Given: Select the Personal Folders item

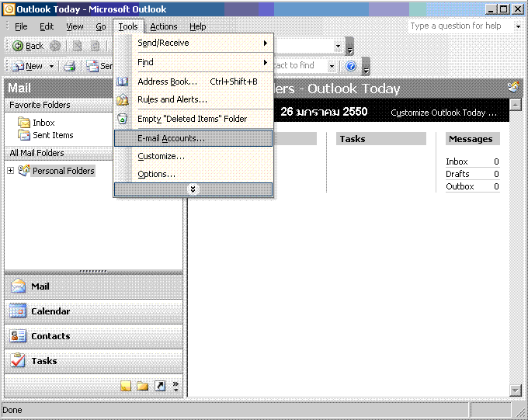Looking at the screenshot, I should tap(64, 171).
